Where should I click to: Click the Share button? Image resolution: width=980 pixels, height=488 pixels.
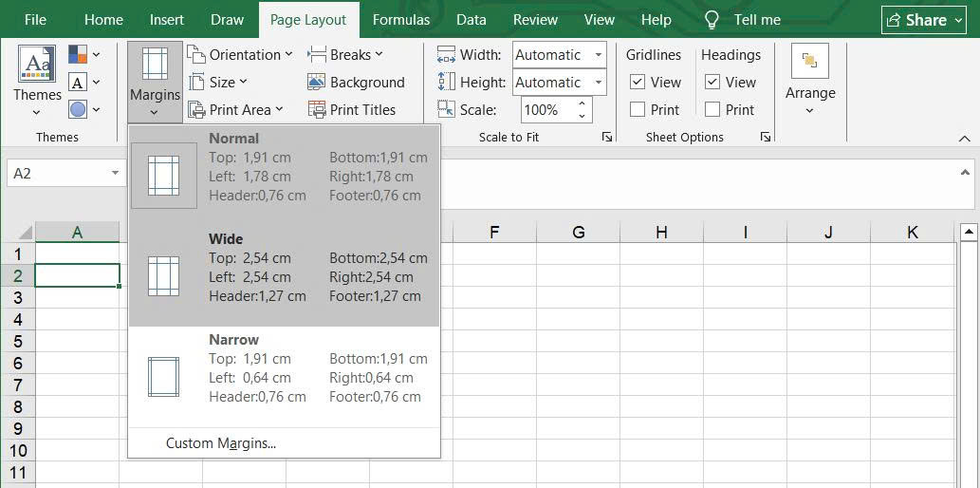pos(924,20)
